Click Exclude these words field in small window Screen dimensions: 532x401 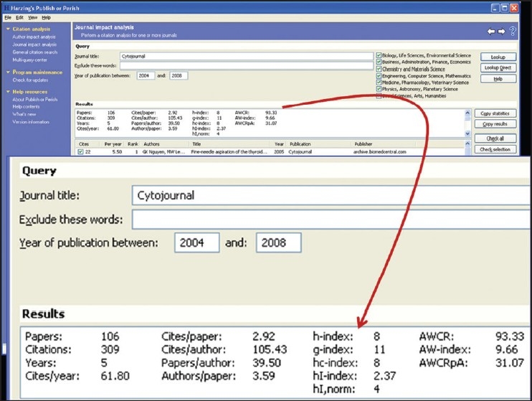coord(247,65)
